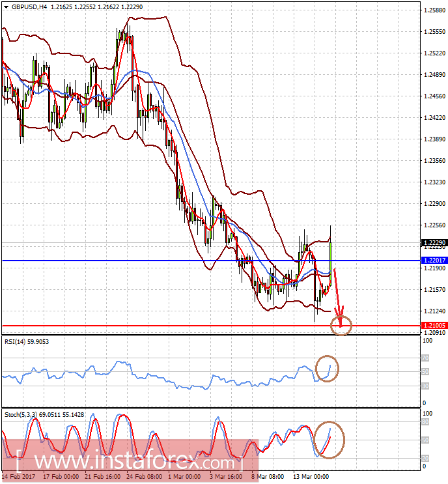Click the RSI(14) 59.9053 indicator label
Viewport: 448px width, 484px height.
pyautogui.click(x=27, y=342)
